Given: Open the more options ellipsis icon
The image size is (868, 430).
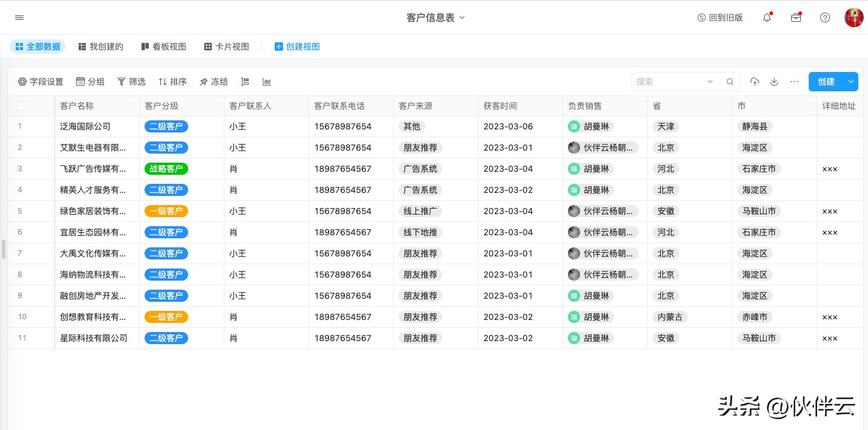Looking at the screenshot, I should (x=794, y=82).
